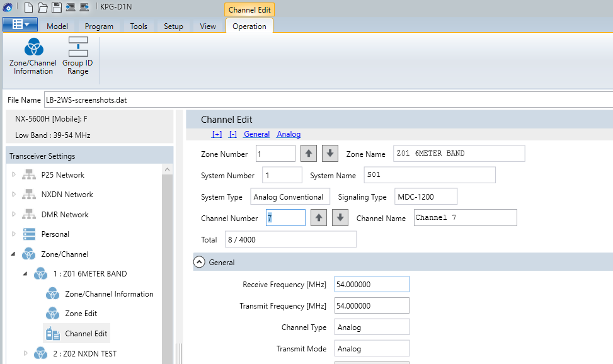Expand the 2 : Z02 NXDN TEST zone
The image size is (613, 364).
[26, 353]
